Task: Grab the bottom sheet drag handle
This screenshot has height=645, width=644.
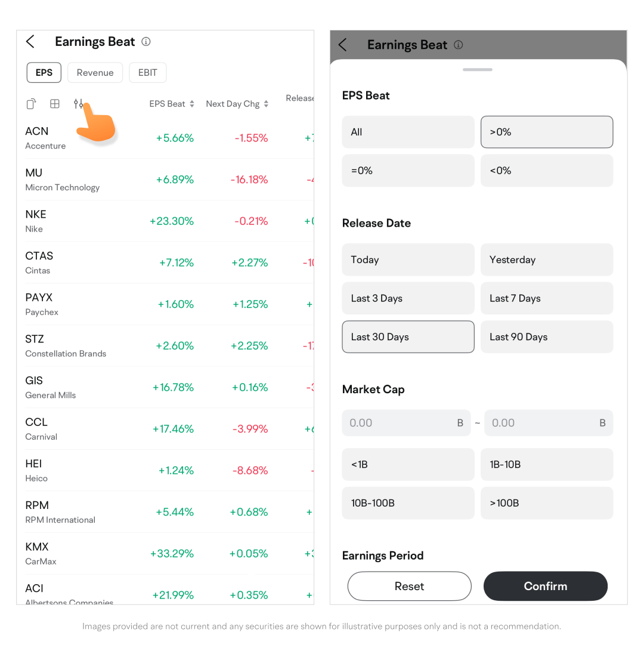Action: pyautogui.click(x=478, y=70)
